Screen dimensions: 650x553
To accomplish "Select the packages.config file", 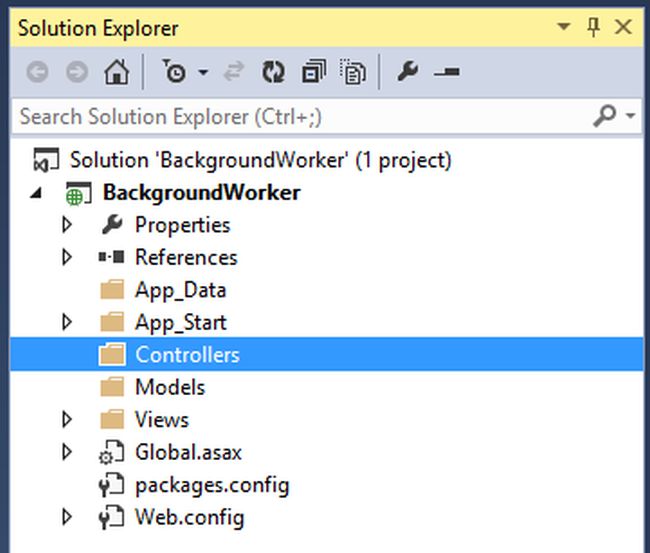I will [x=212, y=485].
